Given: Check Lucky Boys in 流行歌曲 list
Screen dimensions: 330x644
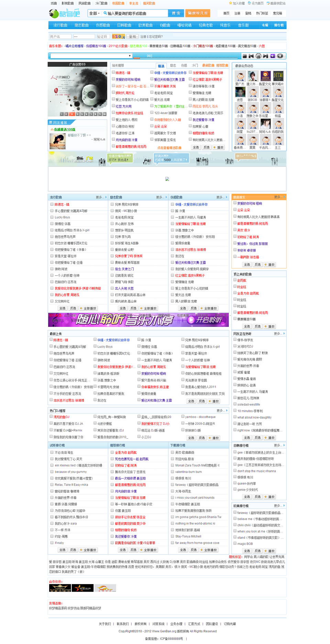Looking at the screenshot, I should coord(52,217).
